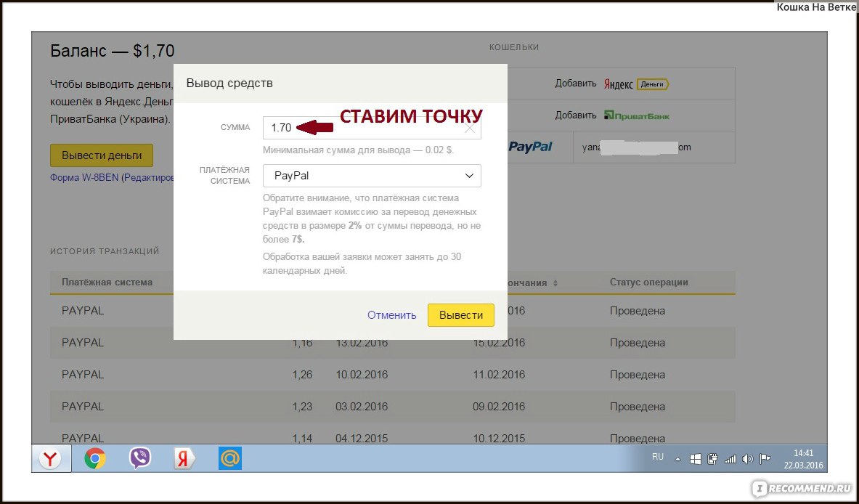Click the date 03.02.2016 cell
859x504 pixels.
(x=362, y=407)
